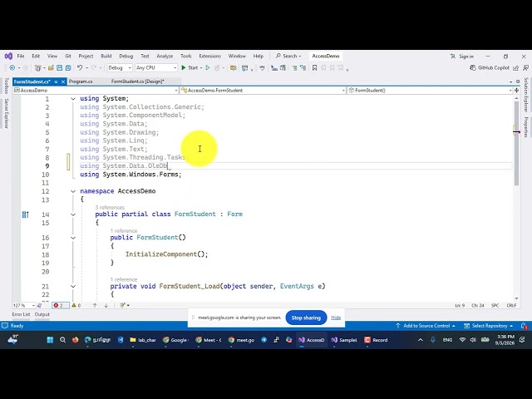The width and height of the screenshot is (532, 399).
Task: Open the Edit menu
Action: coord(36,56)
